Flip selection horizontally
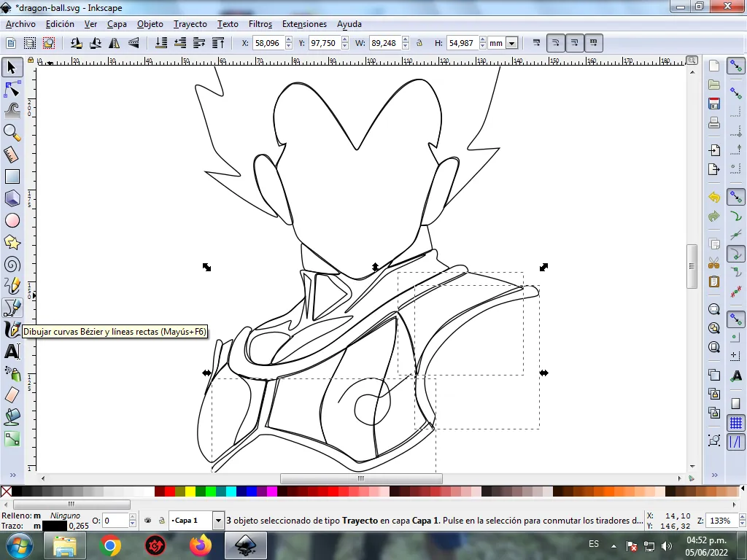This screenshot has width=747, height=560. click(x=115, y=43)
